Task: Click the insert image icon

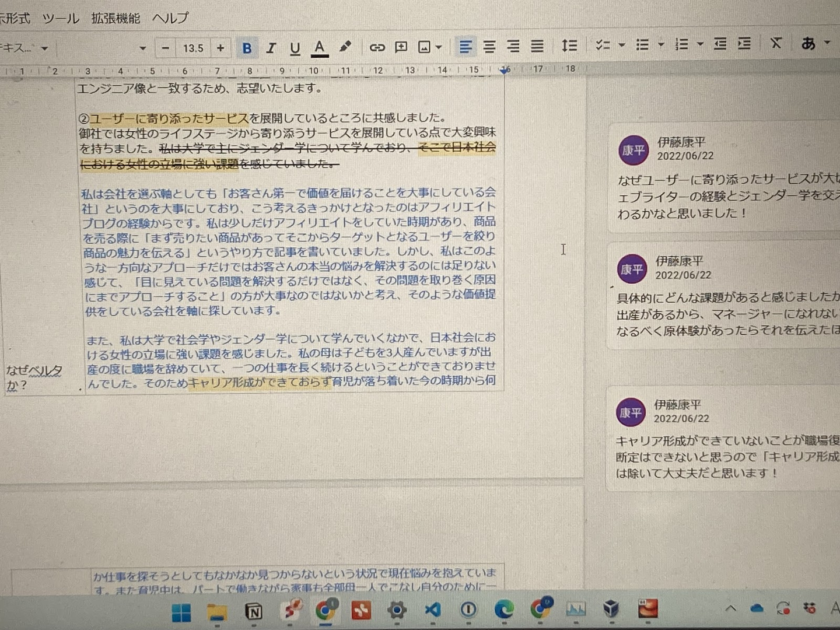Action: pyautogui.click(x=425, y=47)
